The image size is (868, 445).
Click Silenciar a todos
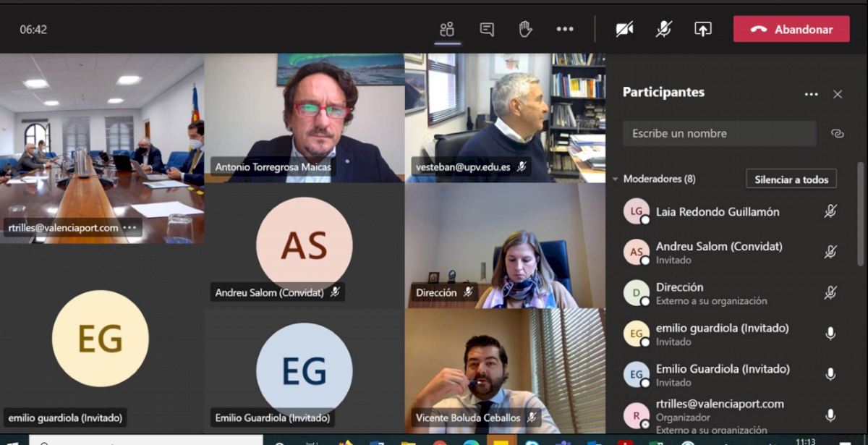tap(791, 179)
